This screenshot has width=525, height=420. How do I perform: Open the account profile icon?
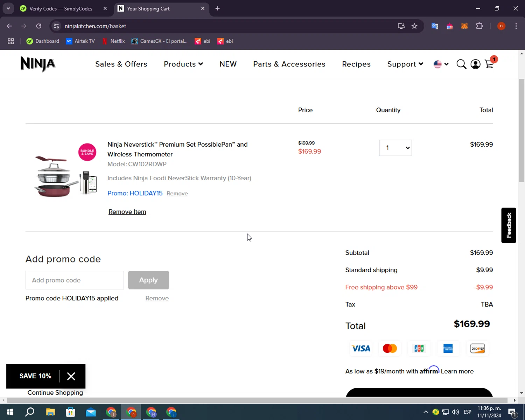click(475, 64)
